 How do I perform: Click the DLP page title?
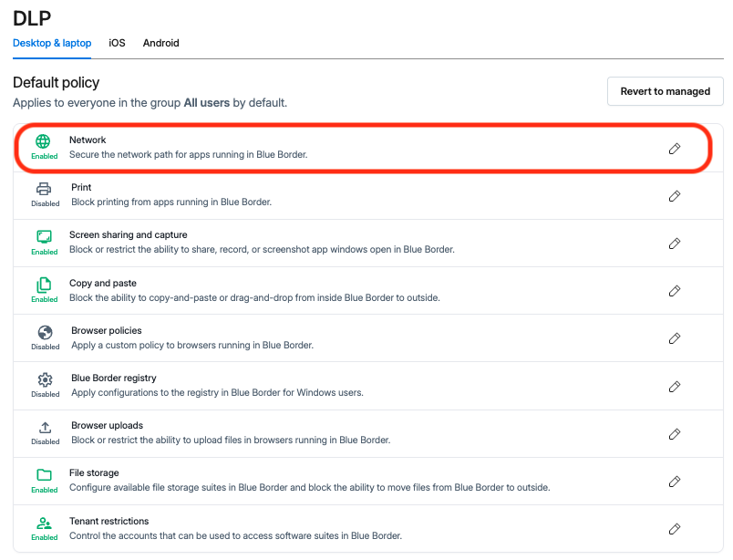(x=32, y=18)
